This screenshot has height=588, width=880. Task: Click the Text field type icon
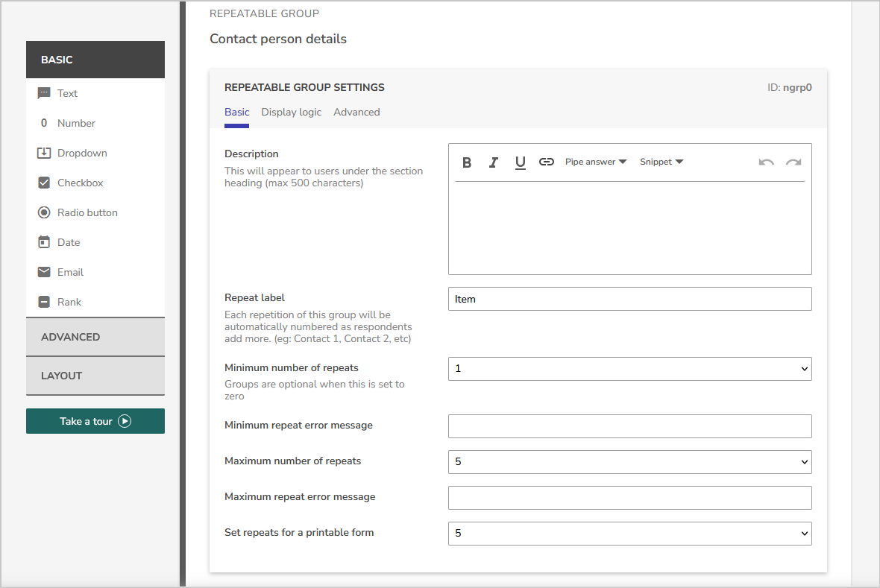pos(44,93)
